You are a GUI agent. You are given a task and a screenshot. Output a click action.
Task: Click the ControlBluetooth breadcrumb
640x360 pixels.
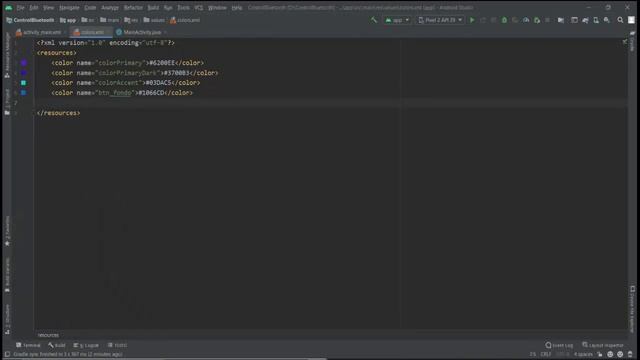click(30, 20)
